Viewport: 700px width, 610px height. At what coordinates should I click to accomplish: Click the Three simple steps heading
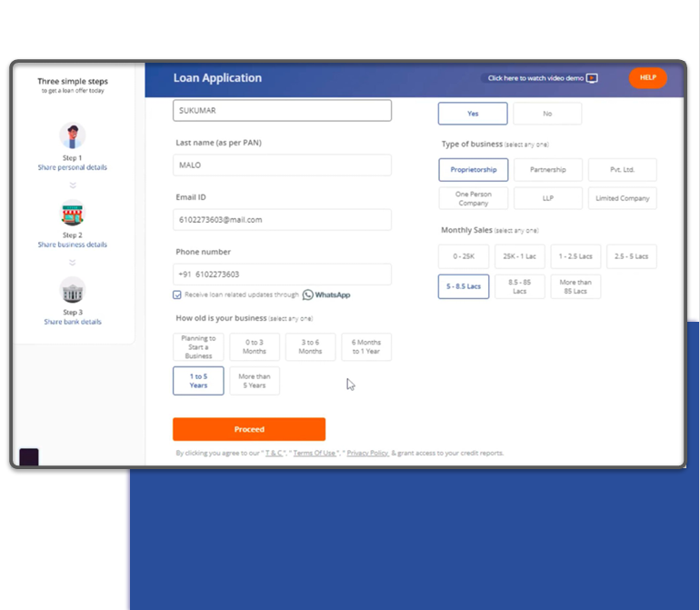pos(73,81)
